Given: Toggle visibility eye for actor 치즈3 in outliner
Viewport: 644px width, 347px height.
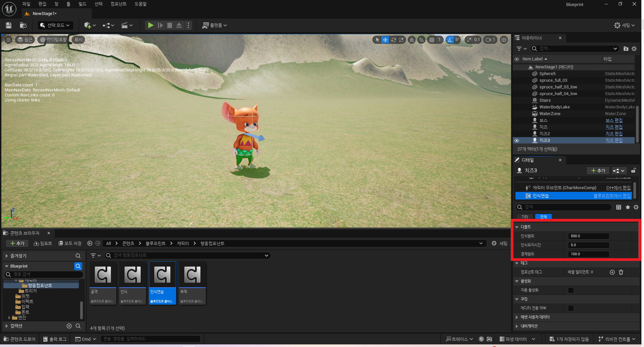Looking at the screenshot, I should click(x=517, y=140).
